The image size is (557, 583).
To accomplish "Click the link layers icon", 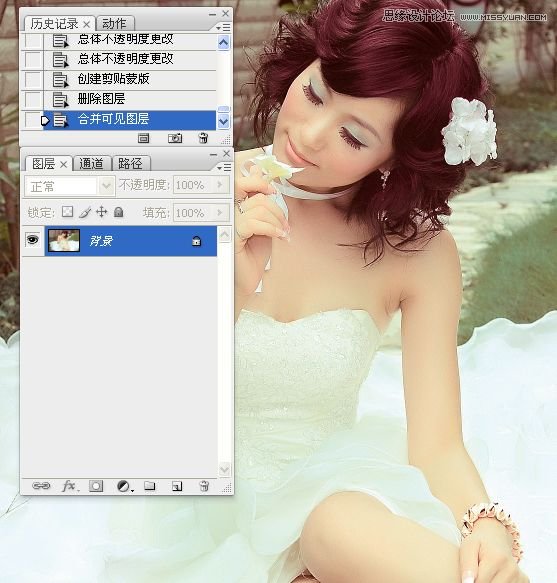I will [41, 486].
